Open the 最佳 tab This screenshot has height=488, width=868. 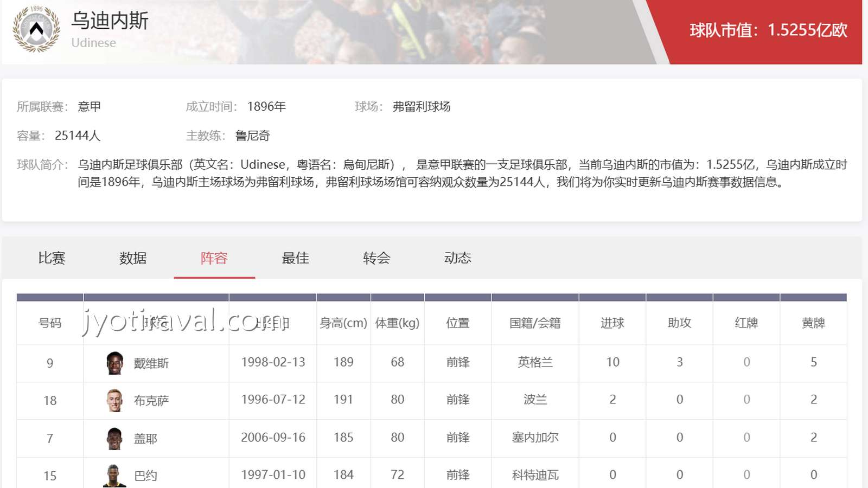[x=296, y=258]
